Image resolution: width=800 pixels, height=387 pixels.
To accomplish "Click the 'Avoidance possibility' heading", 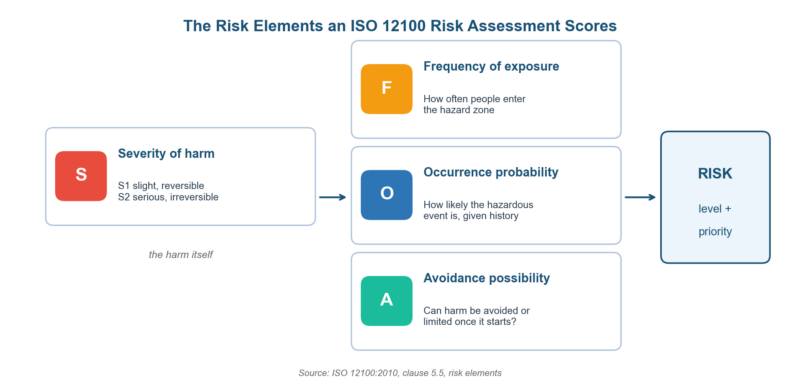I will 487,278.
